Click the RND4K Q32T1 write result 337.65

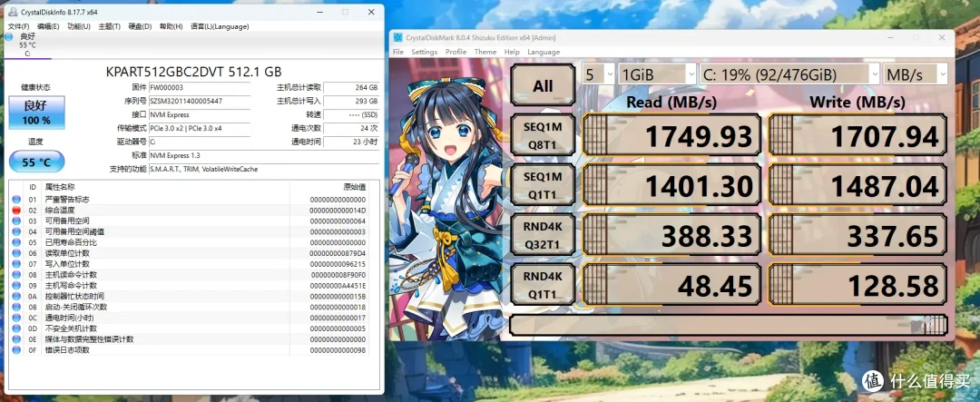(x=857, y=235)
